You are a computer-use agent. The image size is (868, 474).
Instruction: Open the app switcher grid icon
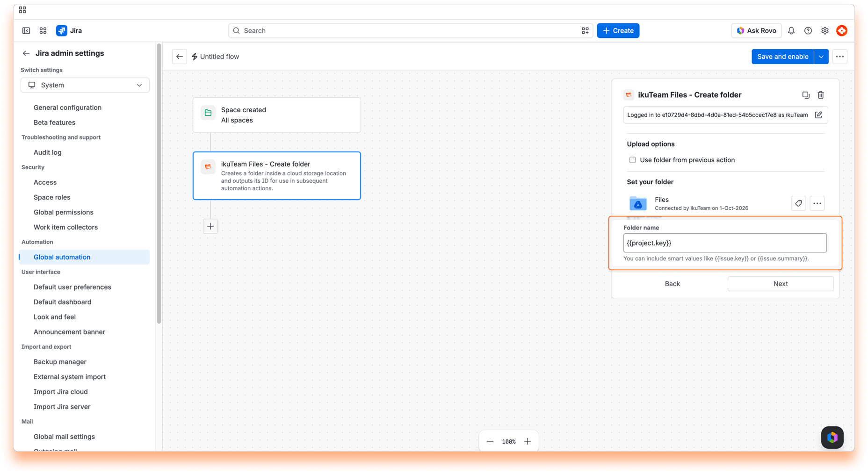43,30
